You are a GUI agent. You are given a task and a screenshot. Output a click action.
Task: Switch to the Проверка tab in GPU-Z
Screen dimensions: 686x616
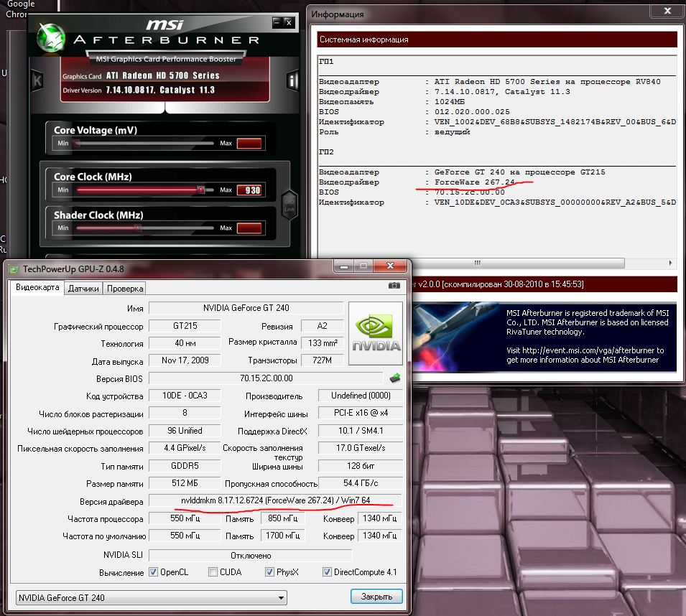(x=125, y=289)
